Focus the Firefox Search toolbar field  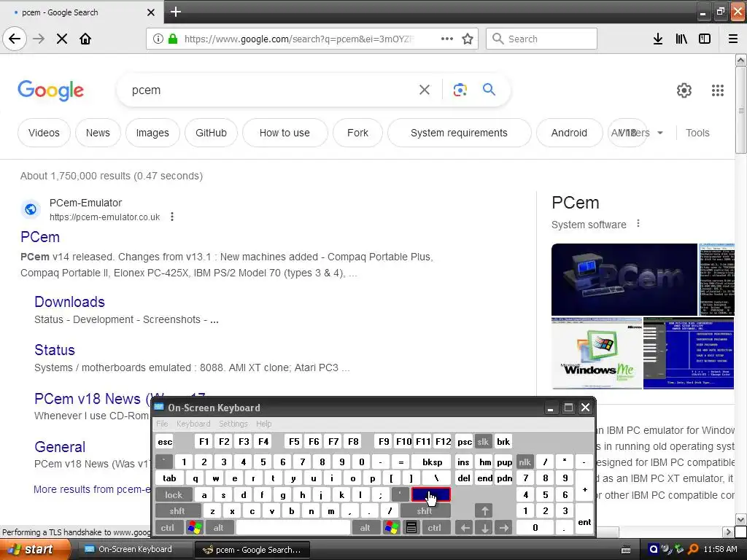tap(542, 39)
